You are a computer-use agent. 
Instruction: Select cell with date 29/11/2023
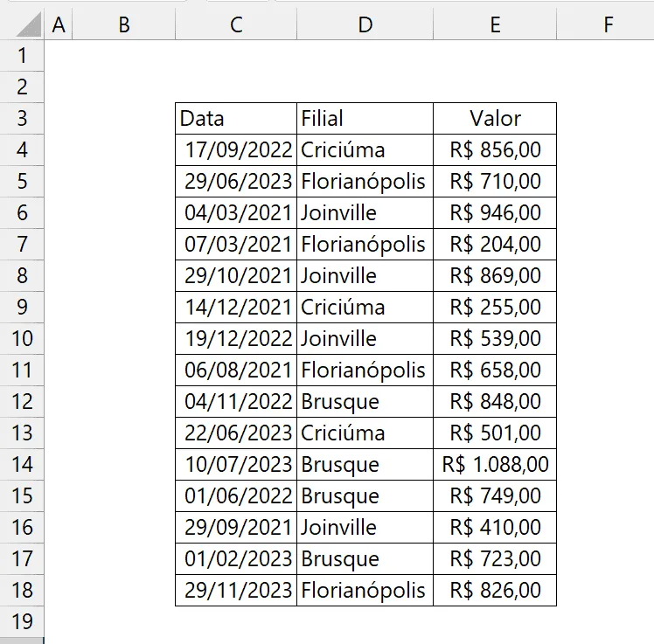click(236, 590)
